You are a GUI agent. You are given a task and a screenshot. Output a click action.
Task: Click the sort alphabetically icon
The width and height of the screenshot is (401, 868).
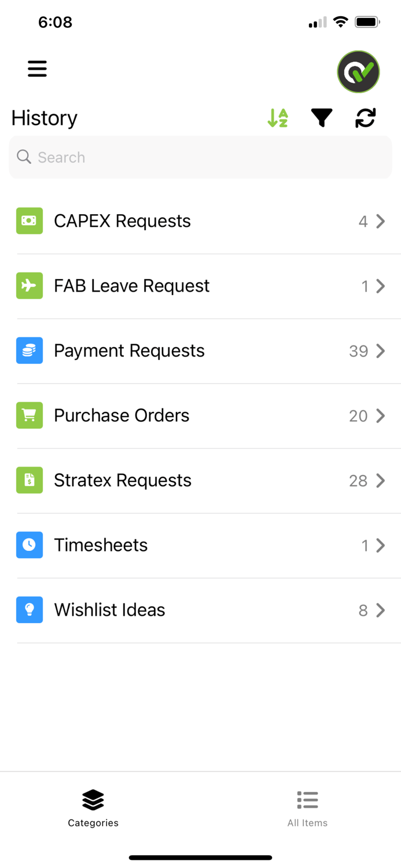click(277, 117)
